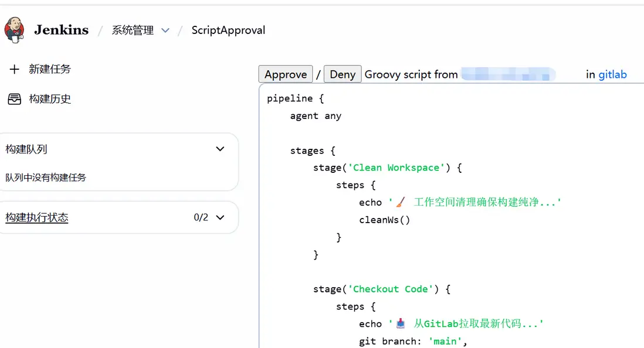This screenshot has height=348, width=644.
Task: Click the 'Clean Workspace' stage line
Action: (x=387, y=168)
